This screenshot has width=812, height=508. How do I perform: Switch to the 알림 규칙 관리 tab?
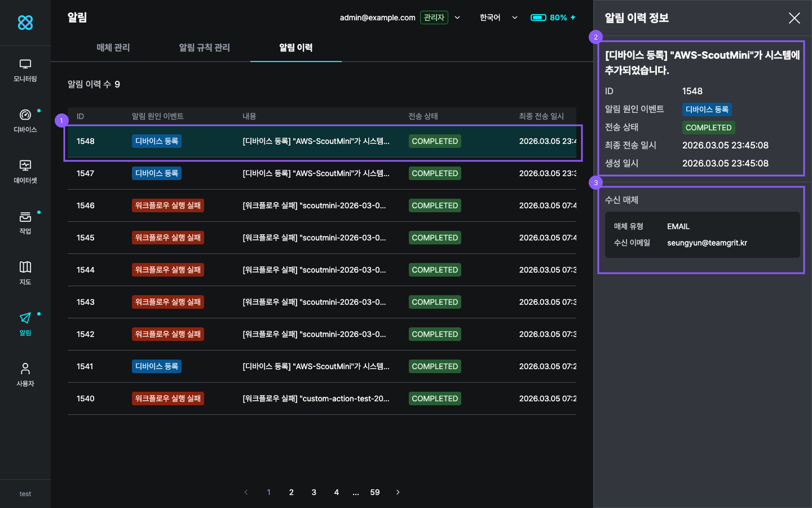[x=204, y=47]
